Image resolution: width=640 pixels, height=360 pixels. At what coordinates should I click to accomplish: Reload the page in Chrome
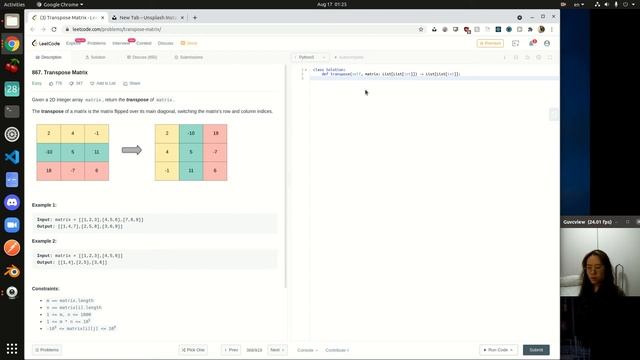click(54, 29)
